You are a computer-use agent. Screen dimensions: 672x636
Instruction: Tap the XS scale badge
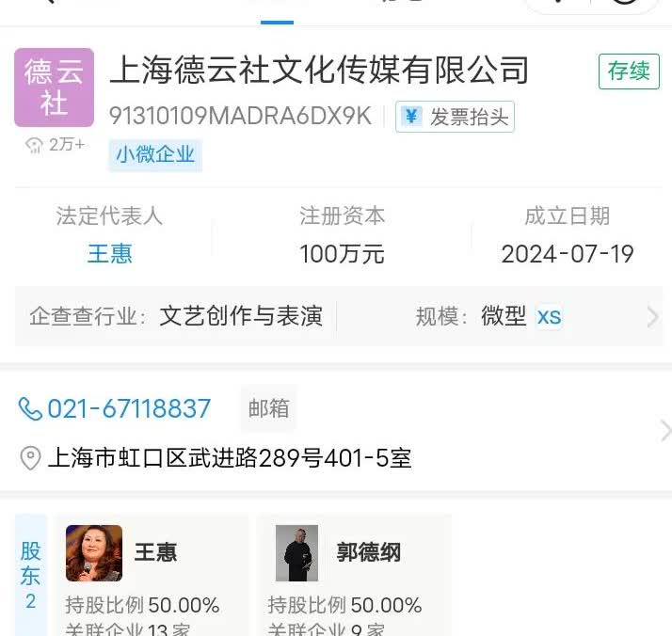pos(549,317)
